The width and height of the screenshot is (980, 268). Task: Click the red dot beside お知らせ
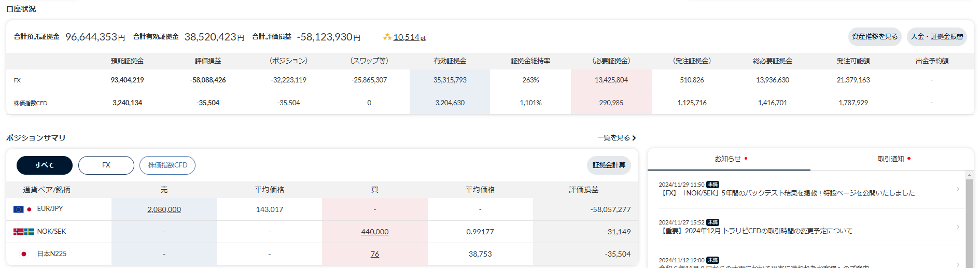746,159
